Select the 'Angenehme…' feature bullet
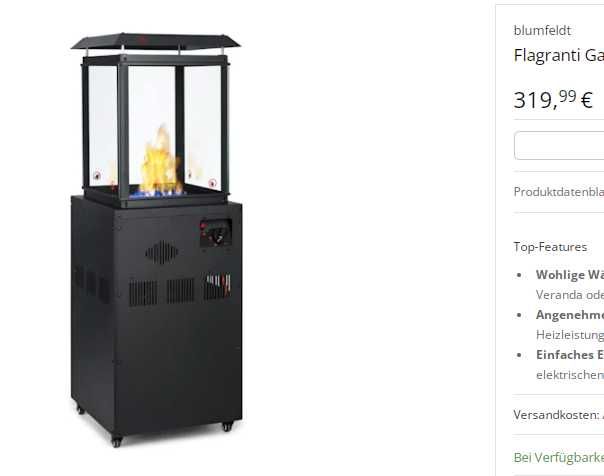Viewport: 604px width, 476px height. (570, 315)
